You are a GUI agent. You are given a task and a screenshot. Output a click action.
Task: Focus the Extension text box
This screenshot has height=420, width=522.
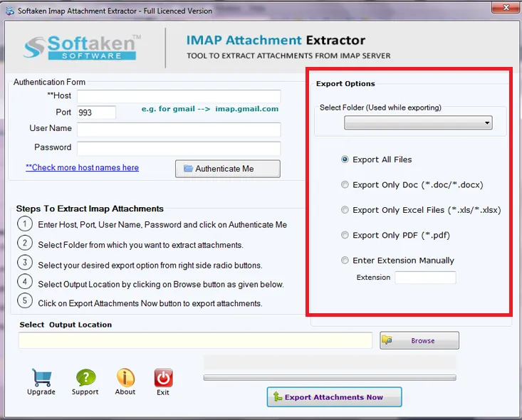[x=425, y=278]
